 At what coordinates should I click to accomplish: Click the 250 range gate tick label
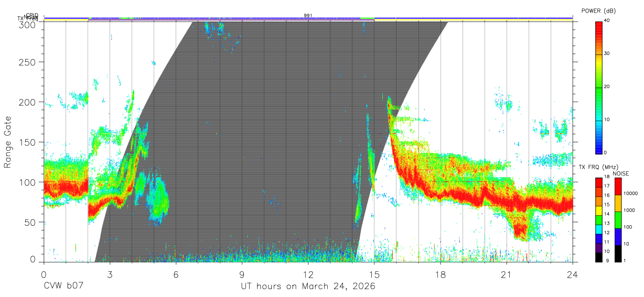tap(27, 62)
